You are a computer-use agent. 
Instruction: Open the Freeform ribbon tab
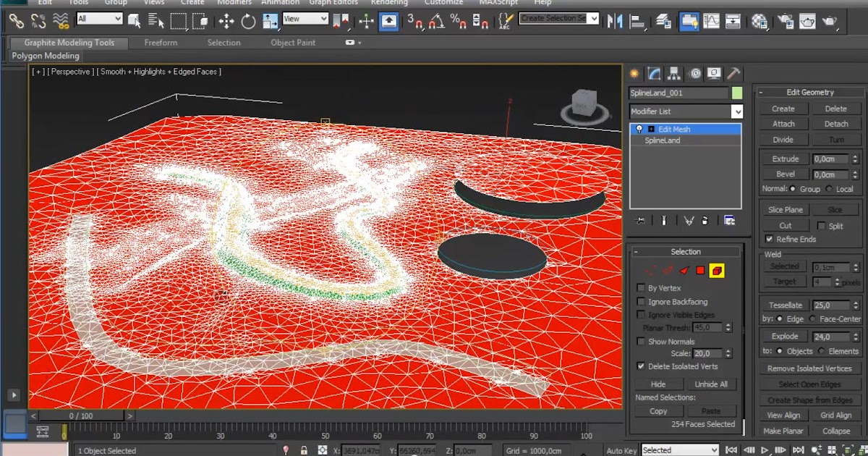click(x=161, y=43)
